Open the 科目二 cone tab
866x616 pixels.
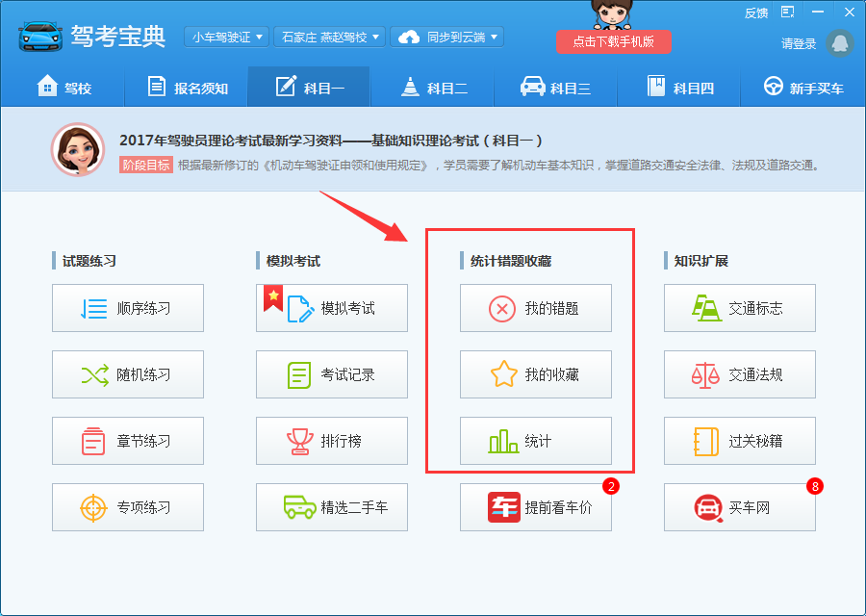[432, 87]
